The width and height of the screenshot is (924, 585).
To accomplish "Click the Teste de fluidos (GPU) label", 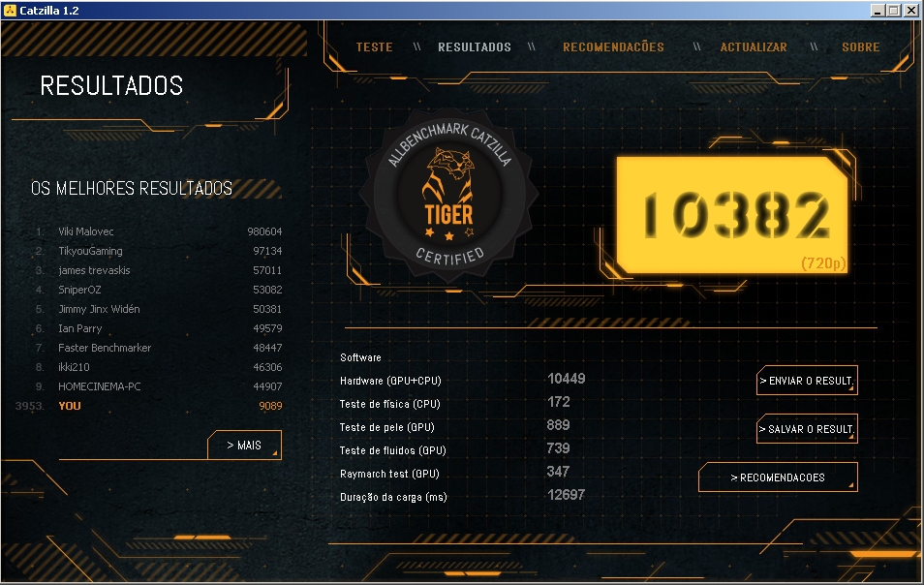I will click(x=392, y=450).
